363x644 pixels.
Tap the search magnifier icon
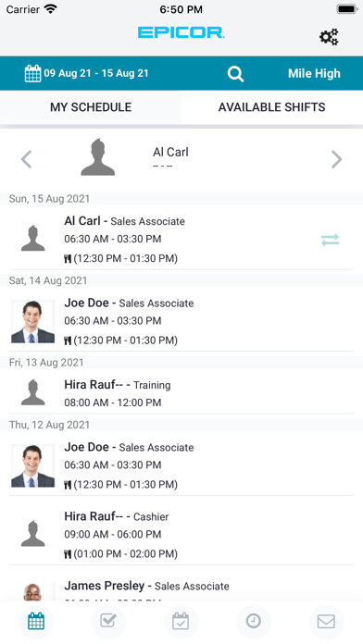click(235, 74)
